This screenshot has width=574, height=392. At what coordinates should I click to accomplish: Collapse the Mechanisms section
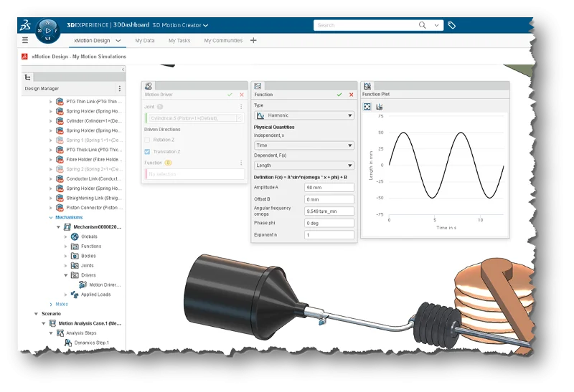coord(51,218)
